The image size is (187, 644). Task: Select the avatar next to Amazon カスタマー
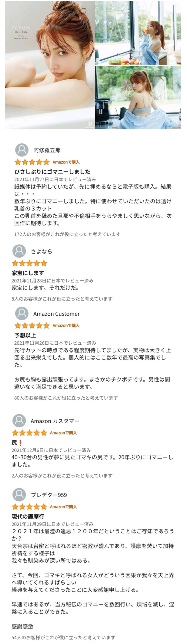(x=19, y=421)
